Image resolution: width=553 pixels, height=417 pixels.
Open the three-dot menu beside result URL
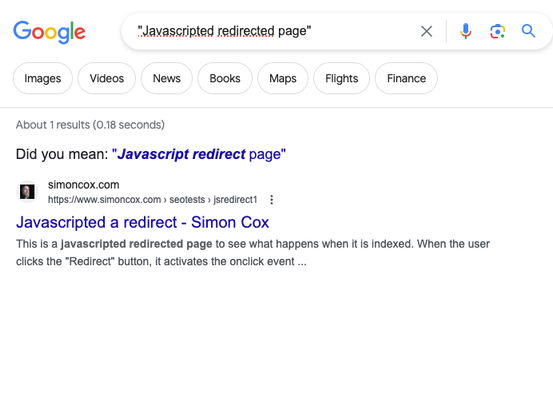pyautogui.click(x=272, y=200)
